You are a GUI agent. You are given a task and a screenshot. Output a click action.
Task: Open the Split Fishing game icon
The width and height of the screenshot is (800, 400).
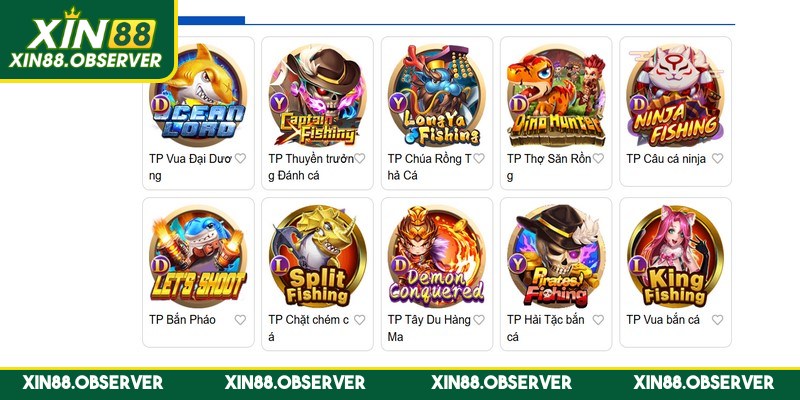317,256
